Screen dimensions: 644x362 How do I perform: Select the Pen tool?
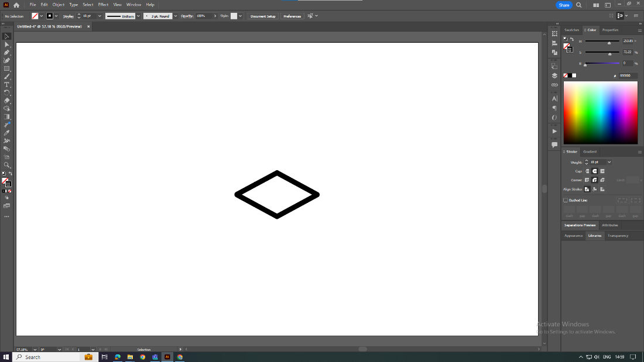(x=6, y=51)
